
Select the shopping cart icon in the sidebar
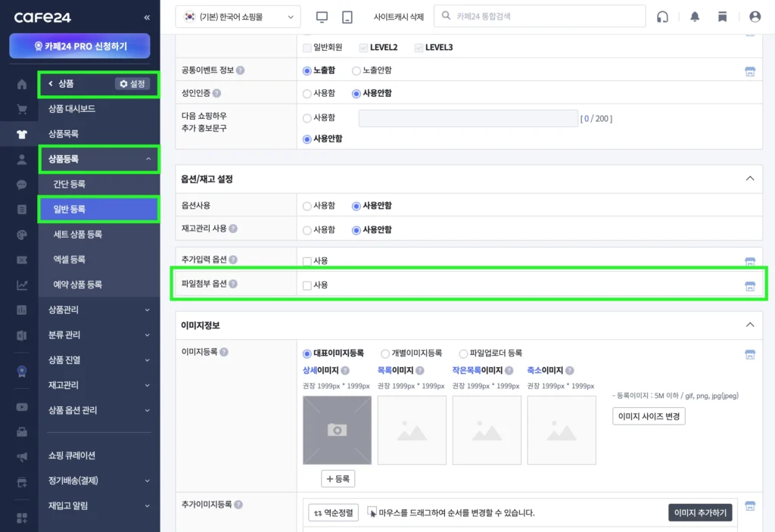pos(20,109)
